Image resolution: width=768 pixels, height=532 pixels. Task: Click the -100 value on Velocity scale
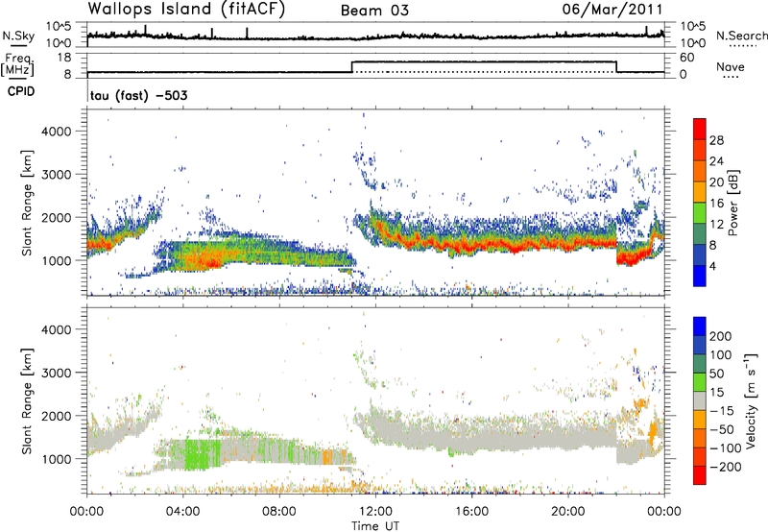[725, 448]
